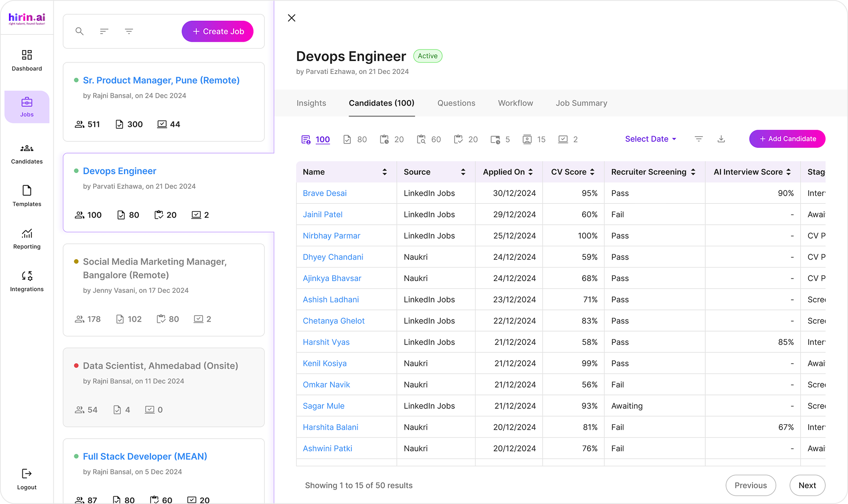Go to the Candidates sidebar section

27,154
